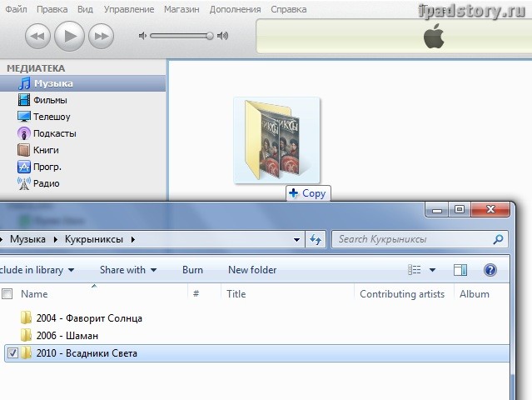
Task: Open the view options dropdown arrow
Action: (x=432, y=270)
